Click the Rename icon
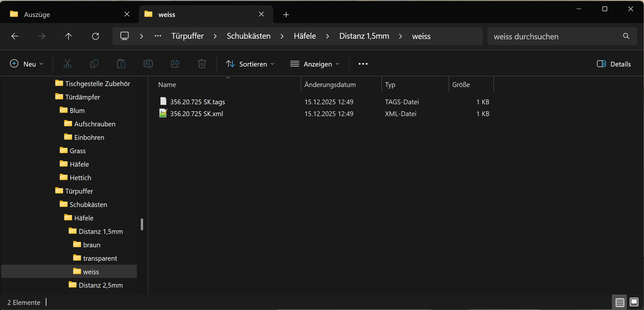 (x=148, y=64)
